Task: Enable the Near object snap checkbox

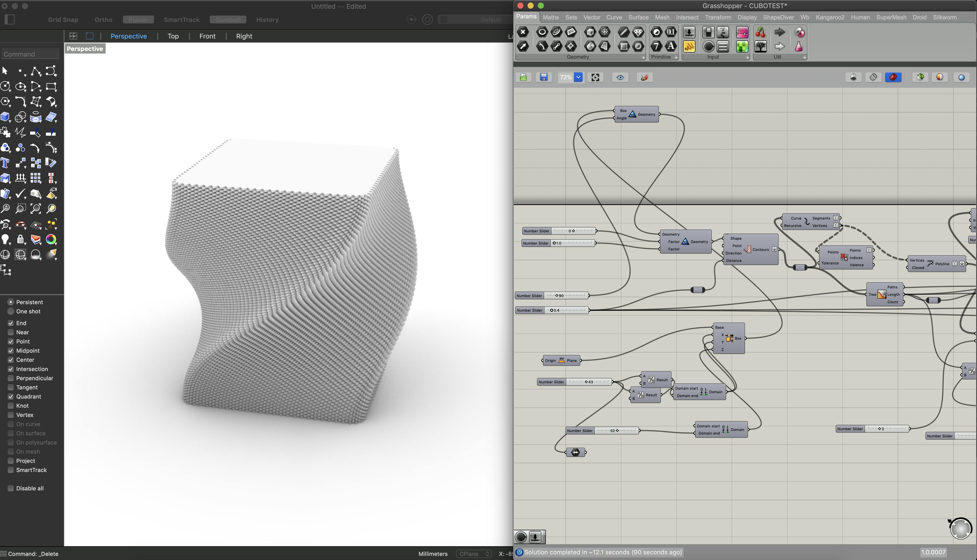Action: (x=11, y=332)
